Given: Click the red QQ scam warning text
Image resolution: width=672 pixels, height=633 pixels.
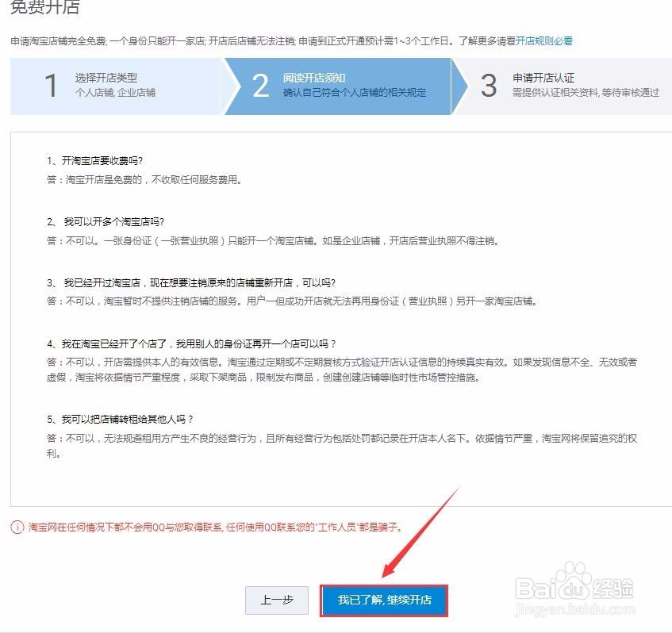Looking at the screenshot, I should (216, 527).
